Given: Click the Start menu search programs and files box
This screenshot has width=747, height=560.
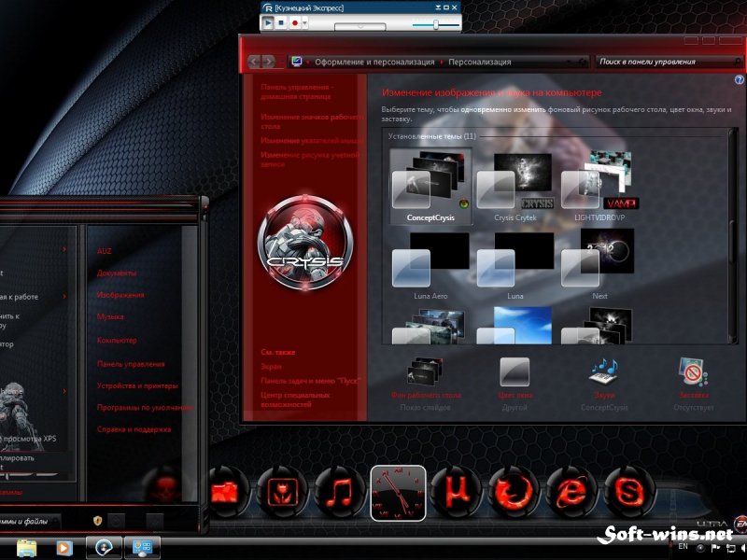Looking at the screenshot, I should [x=30, y=522].
